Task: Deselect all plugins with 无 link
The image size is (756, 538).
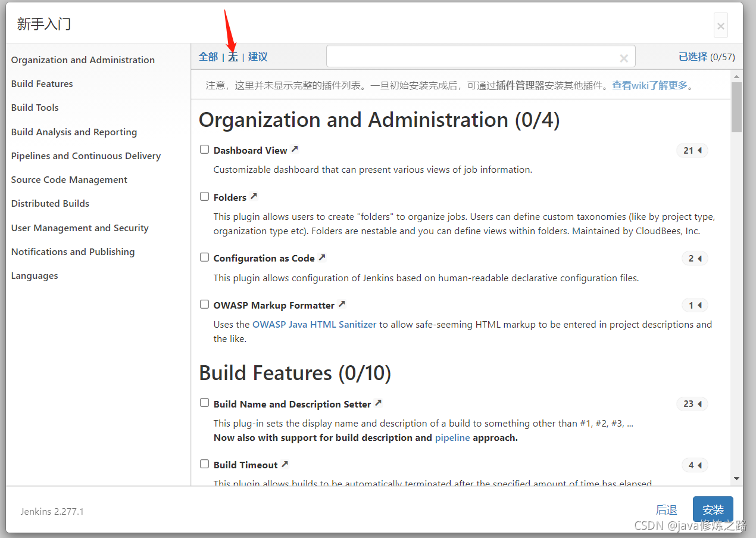Action: (233, 57)
